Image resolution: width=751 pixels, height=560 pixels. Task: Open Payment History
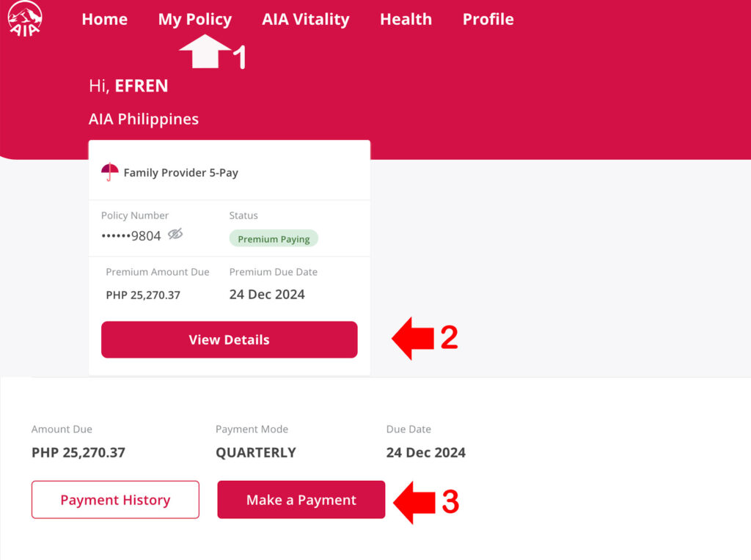[114, 499]
